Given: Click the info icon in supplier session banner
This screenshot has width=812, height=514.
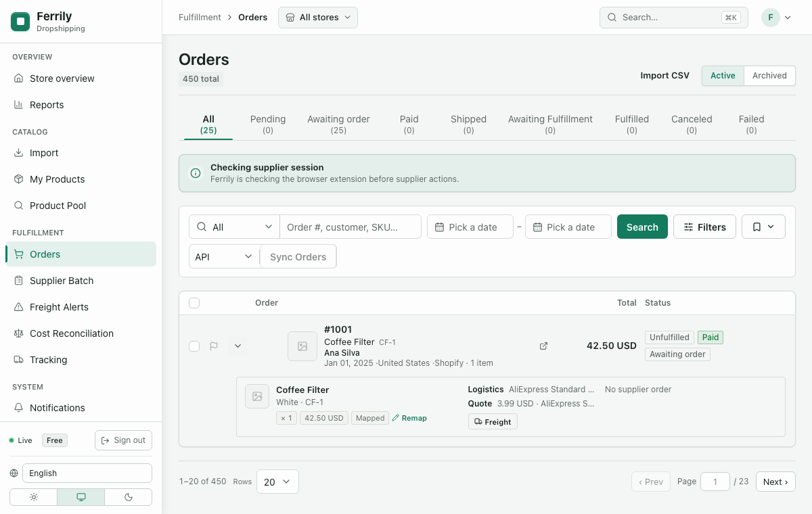Looking at the screenshot, I should (x=196, y=173).
